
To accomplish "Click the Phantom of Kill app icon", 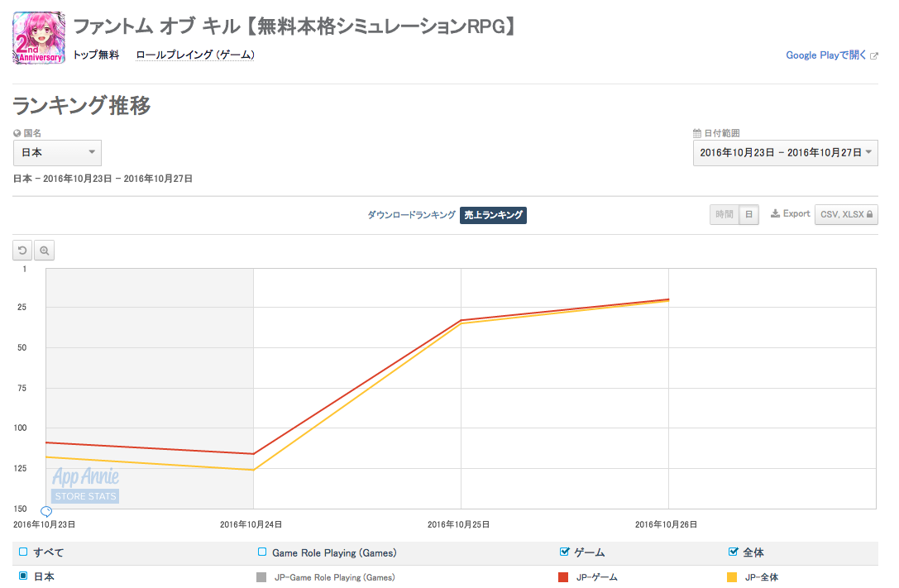I will 40,38.
